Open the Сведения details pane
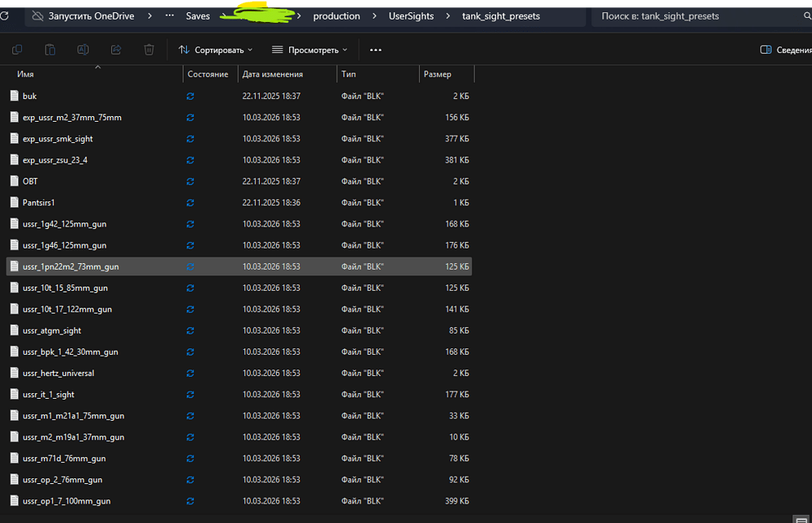Viewport: 812px width, 523px height. (x=784, y=50)
